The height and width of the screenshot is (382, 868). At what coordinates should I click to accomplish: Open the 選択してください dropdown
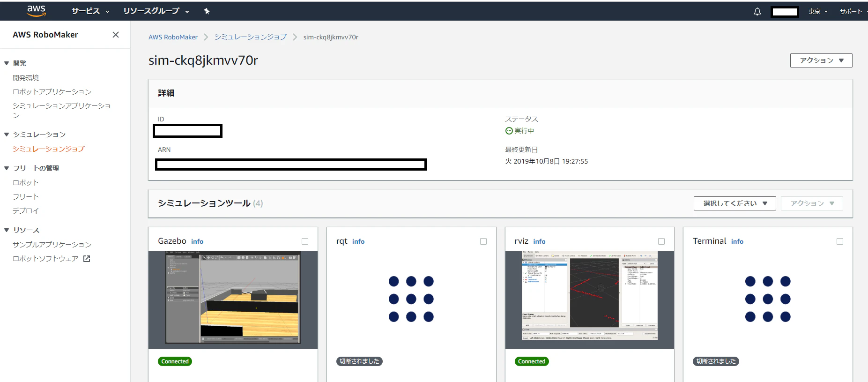tap(734, 203)
